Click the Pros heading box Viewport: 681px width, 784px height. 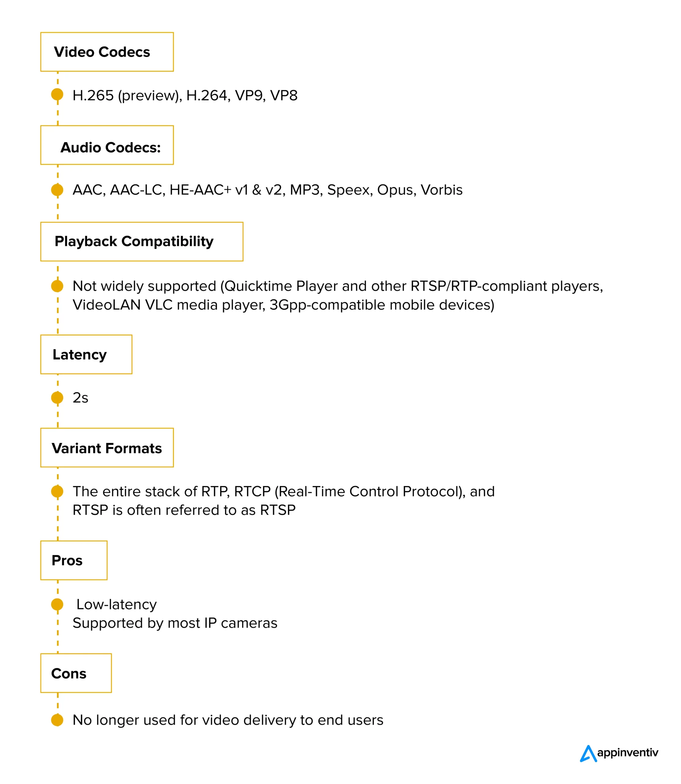(74, 560)
